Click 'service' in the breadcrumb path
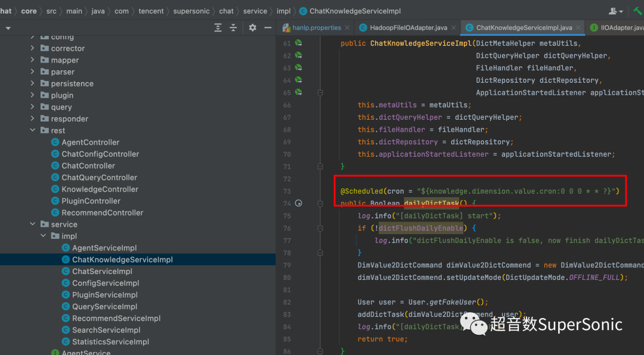644x355 pixels. point(255,11)
